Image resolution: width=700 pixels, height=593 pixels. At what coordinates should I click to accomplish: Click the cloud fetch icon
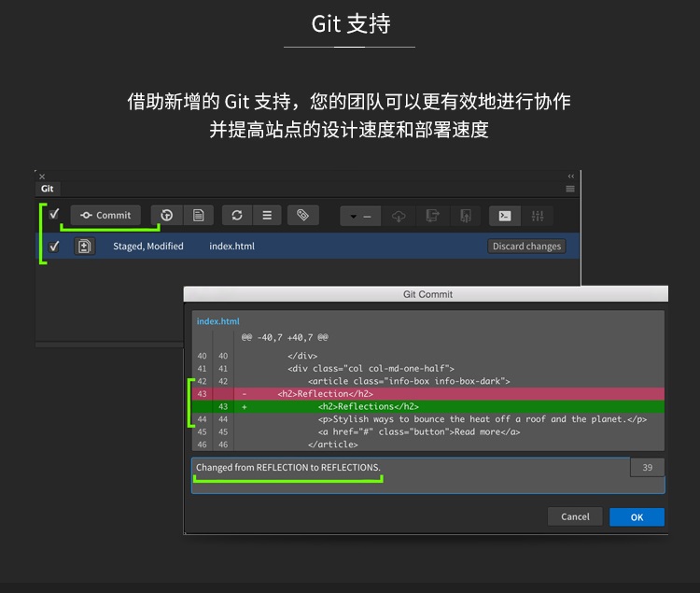[399, 216]
